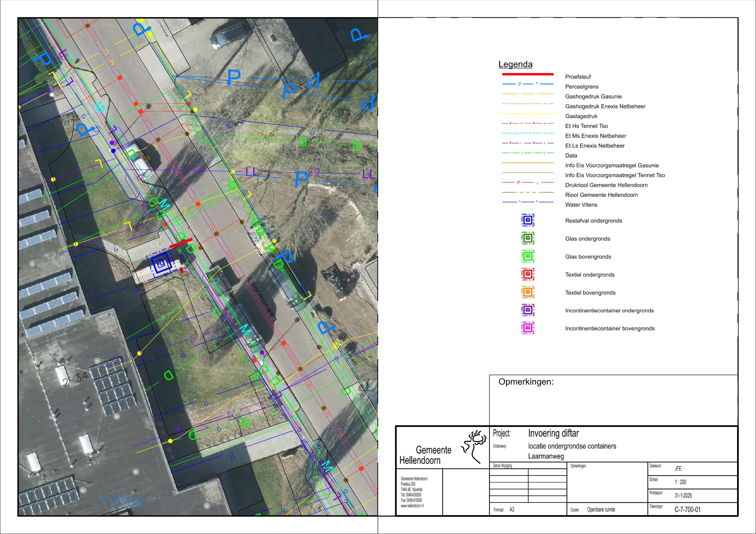Click Incontinentiecontainer bovengronds magenta icon
The height and width of the screenshot is (534, 756).
pos(527,328)
